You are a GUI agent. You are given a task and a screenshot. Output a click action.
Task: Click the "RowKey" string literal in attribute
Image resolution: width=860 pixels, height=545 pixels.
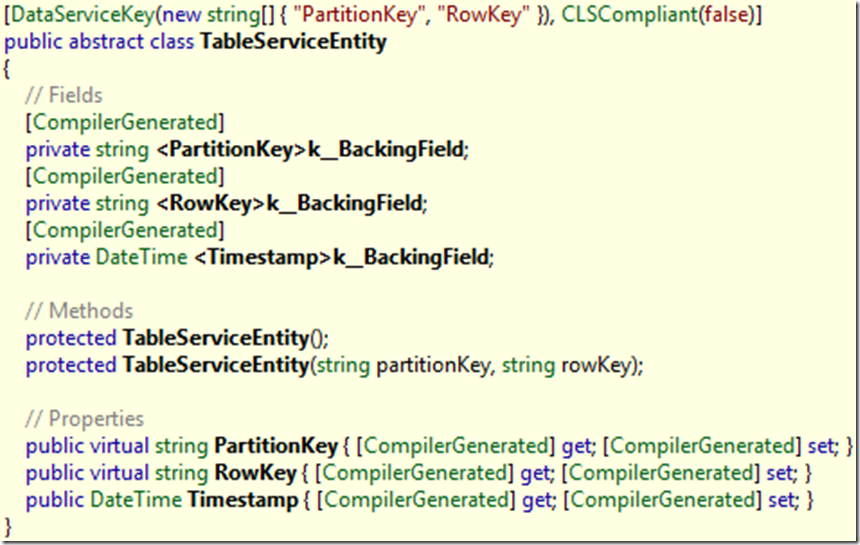coord(484,15)
